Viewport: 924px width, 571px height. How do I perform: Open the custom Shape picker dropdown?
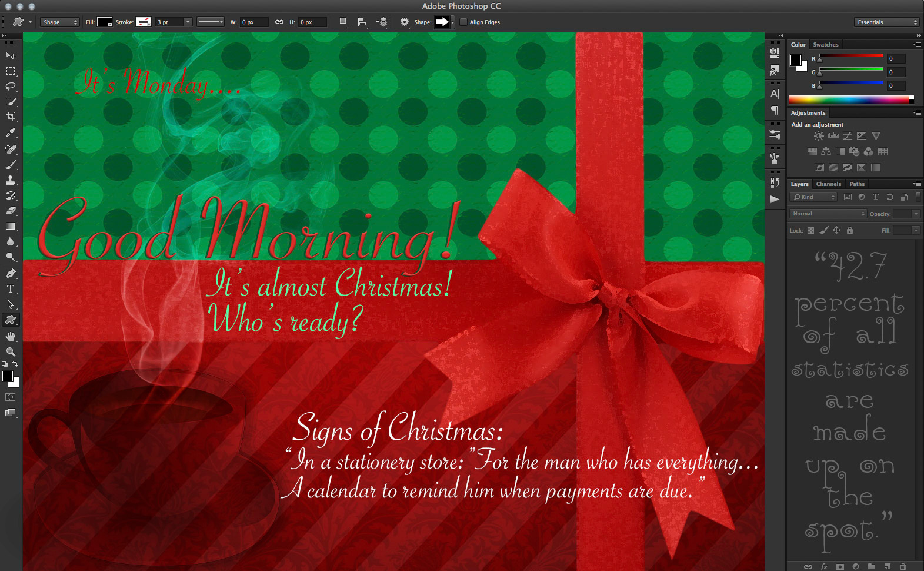click(452, 22)
